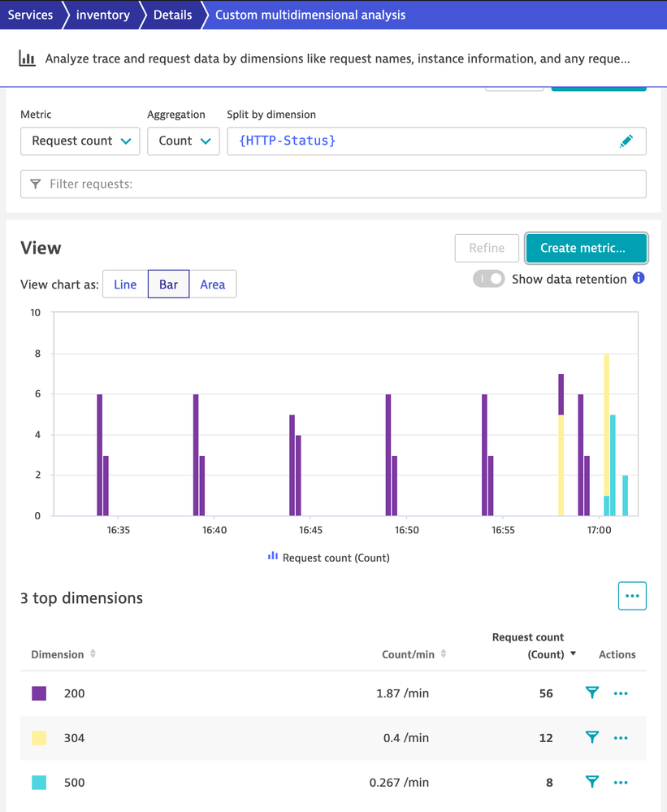The image size is (667, 812).
Task: Open more actions for the 500 dimension row
Action: (622, 783)
